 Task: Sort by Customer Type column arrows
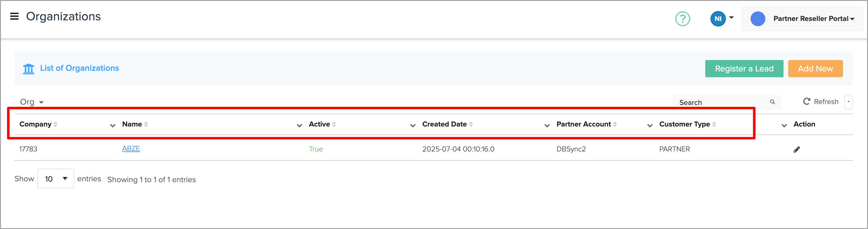point(714,124)
